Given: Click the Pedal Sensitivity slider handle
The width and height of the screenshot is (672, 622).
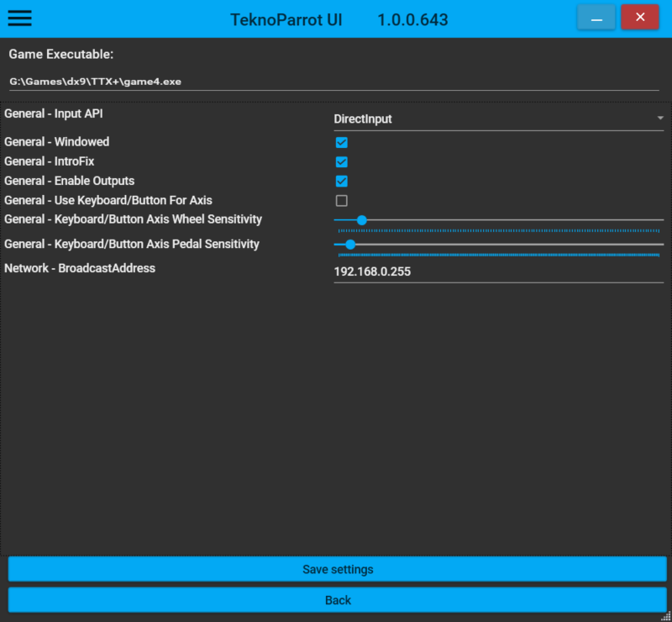Looking at the screenshot, I should click(350, 245).
